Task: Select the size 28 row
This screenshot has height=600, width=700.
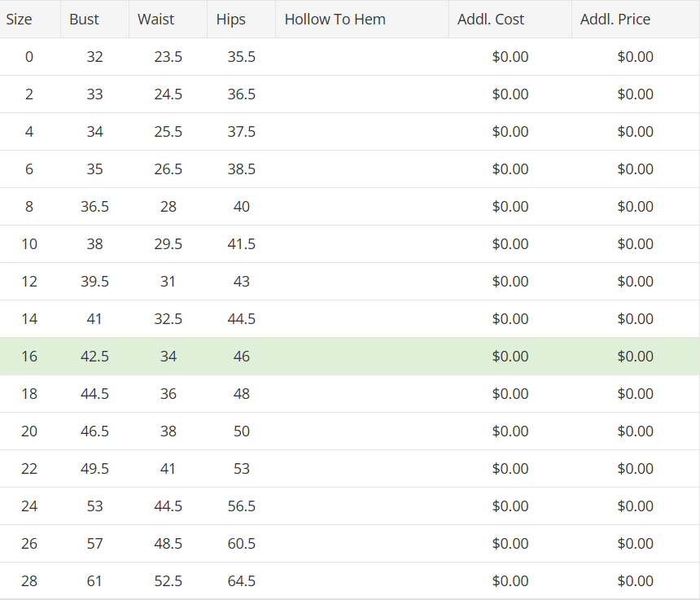Action: [349, 580]
